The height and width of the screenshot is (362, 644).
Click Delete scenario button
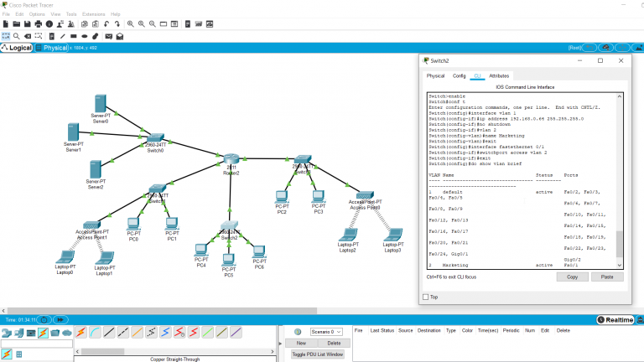(334, 343)
